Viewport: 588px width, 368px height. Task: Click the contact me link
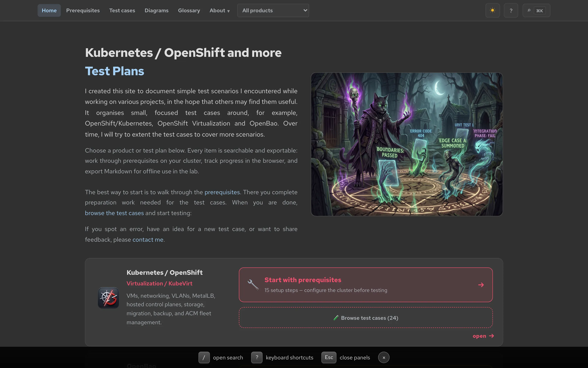tap(148, 239)
